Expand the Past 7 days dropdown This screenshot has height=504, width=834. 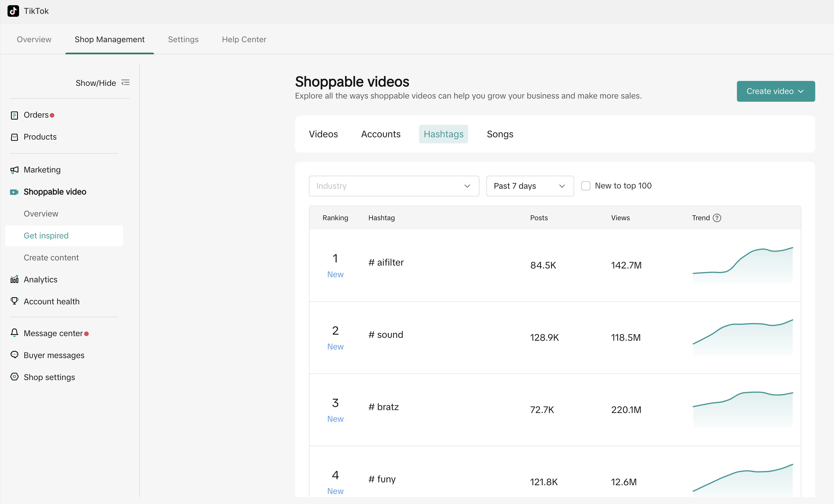pyautogui.click(x=530, y=186)
